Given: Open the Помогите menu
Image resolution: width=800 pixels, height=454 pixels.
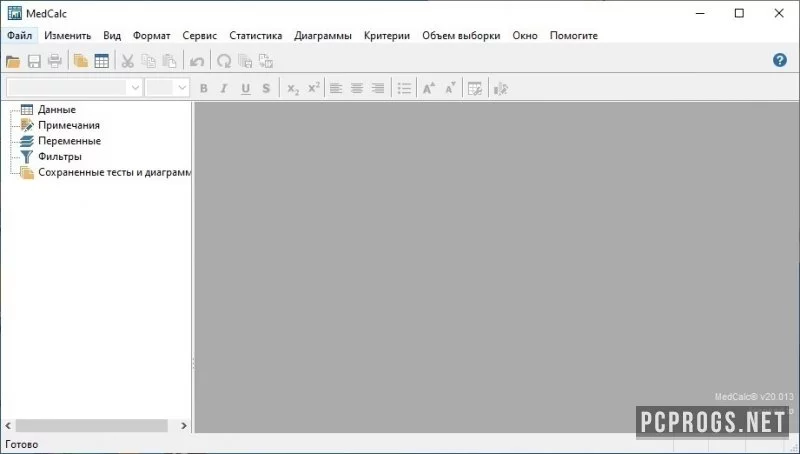Looking at the screenshot, I should (x=573, y=36).
